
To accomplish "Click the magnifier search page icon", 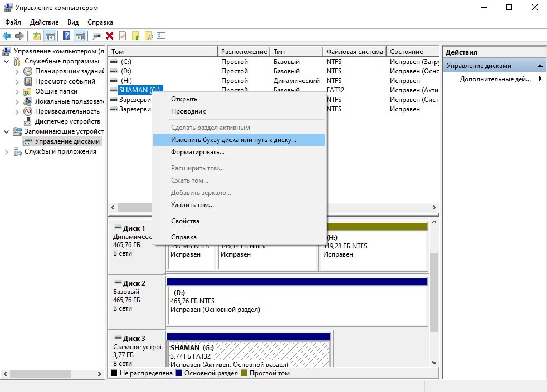I will point(149,36).
